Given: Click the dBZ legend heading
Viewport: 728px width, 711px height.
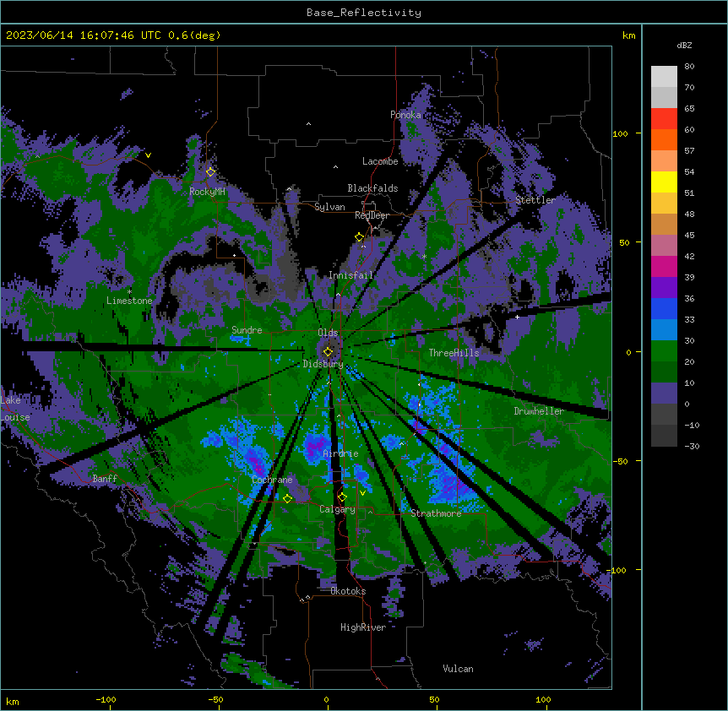Looking at the screenshot, I should (684, 45).
